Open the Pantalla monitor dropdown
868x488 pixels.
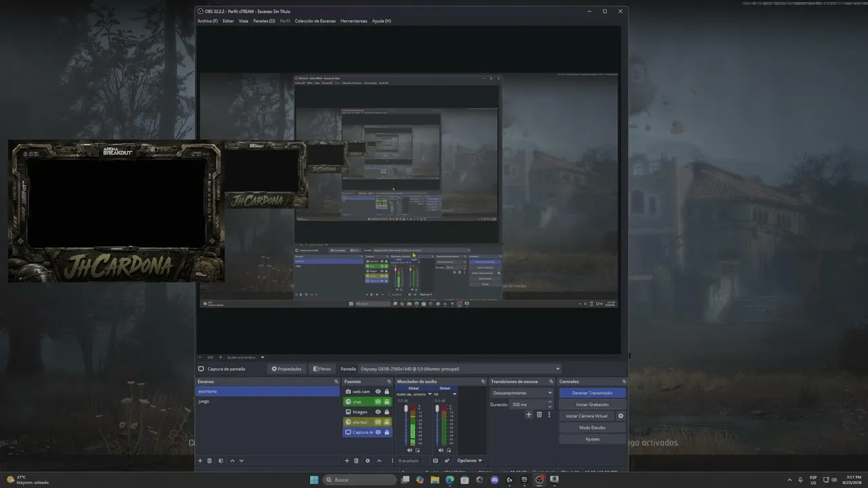tap(460, 369)
